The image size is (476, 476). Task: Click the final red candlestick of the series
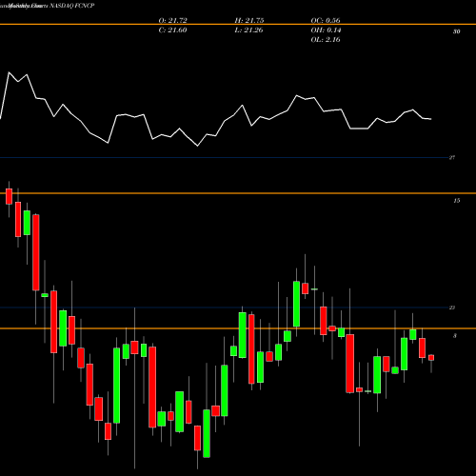431,358
